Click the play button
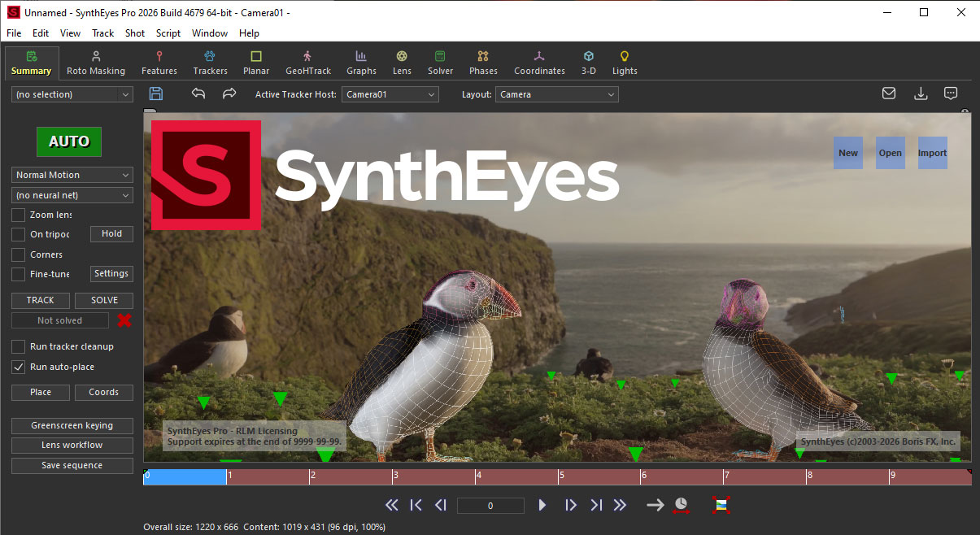Image resolution: width=980 pixels, height=535 pixels. pyautogui.click(x=542, y=505)
